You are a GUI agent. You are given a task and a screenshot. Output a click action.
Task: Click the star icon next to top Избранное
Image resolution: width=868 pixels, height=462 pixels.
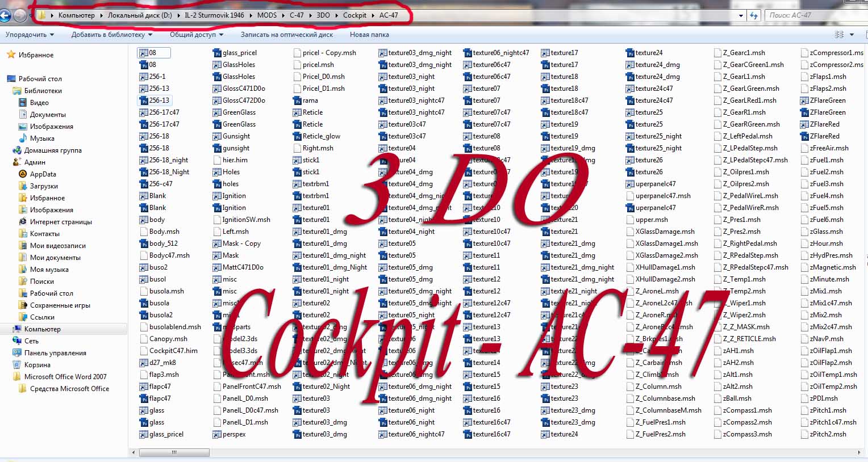pos(10,55)
